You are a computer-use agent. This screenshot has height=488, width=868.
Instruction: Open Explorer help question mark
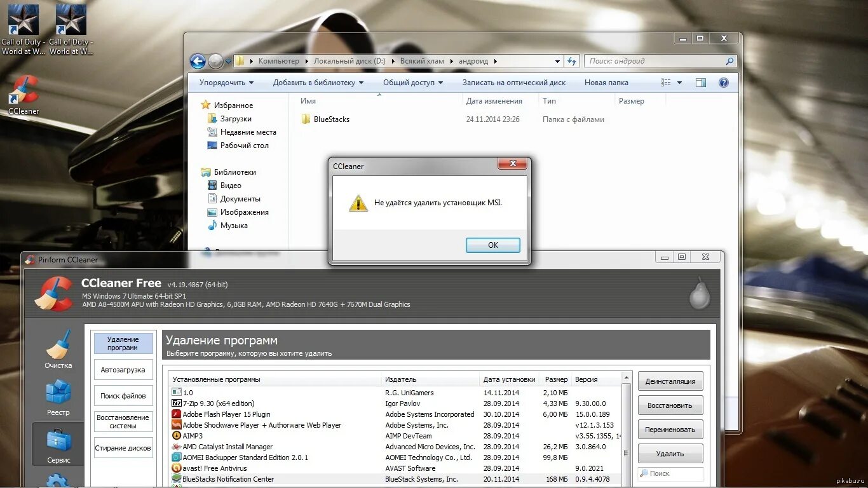tap(723, 83)
